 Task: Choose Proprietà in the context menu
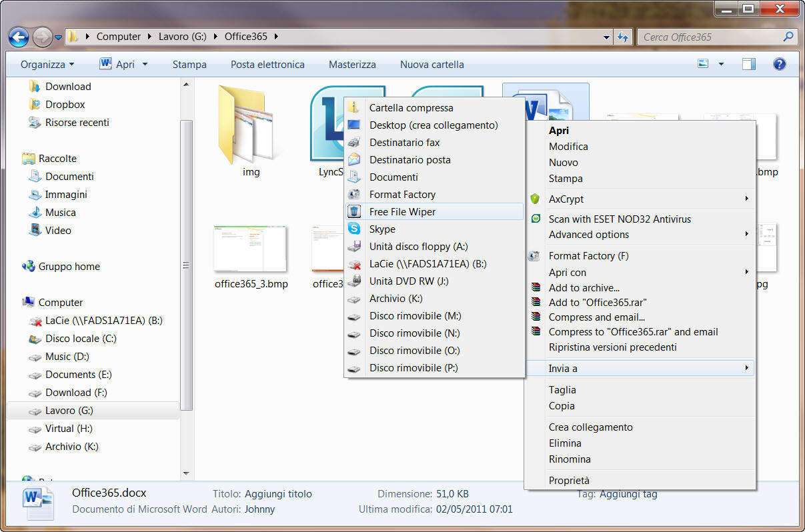(x=569, y=481)
